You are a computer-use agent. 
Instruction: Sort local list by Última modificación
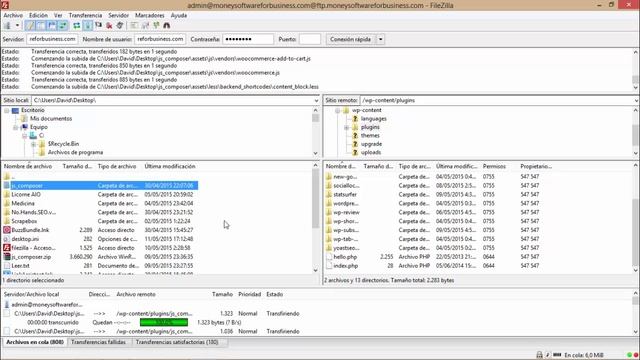click(170, 166)
